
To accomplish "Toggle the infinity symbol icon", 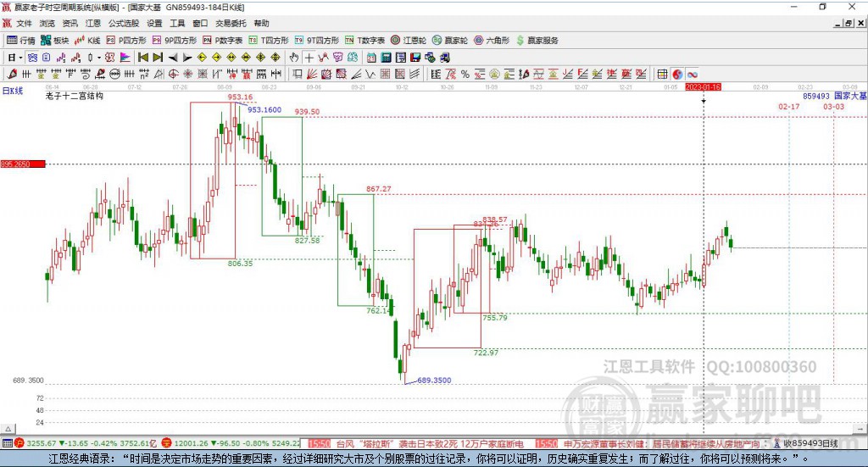I will point(692,74).
